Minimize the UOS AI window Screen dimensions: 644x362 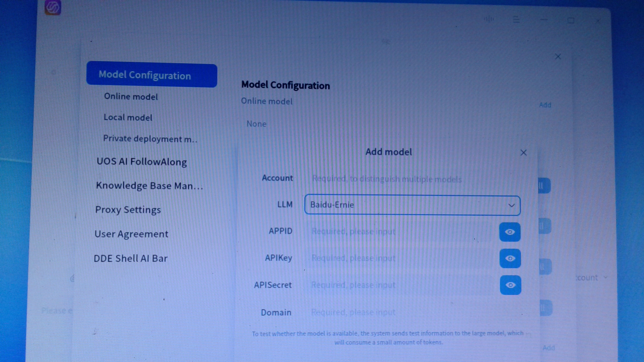point(544,20)
